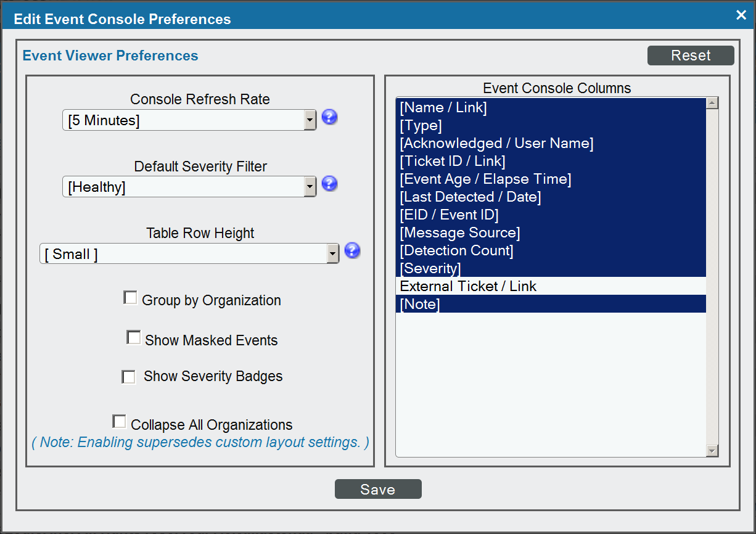Click help icon beside Console Refresh Rate
Viewport: 756px width, 534px height.
[329, 117]
